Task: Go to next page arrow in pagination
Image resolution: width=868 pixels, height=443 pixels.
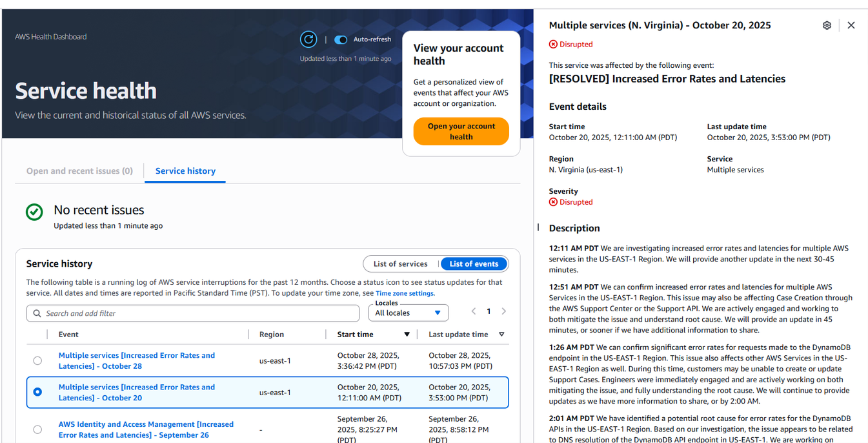Action: pyautogui.click(x=504, y=311)
